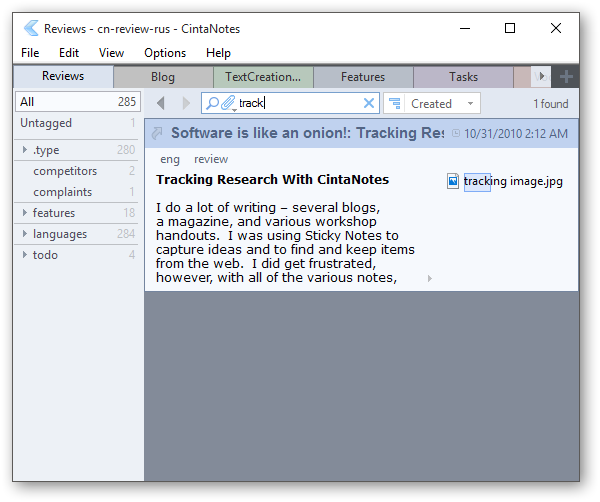
Task: Open the Edit menu
Action: click(x=69, y=53)
